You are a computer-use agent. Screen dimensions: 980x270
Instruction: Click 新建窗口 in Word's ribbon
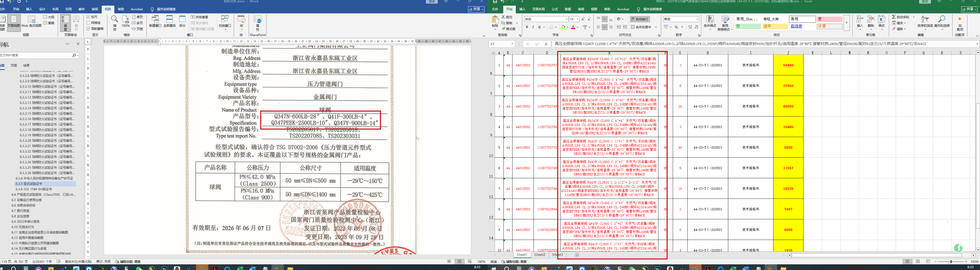point(155,22)
